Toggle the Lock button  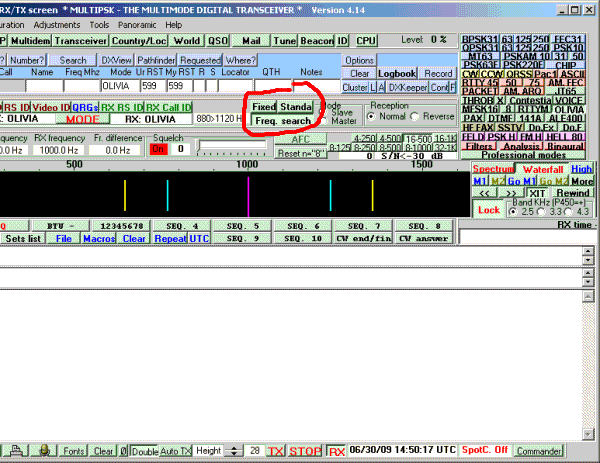(x=489, y=210)
